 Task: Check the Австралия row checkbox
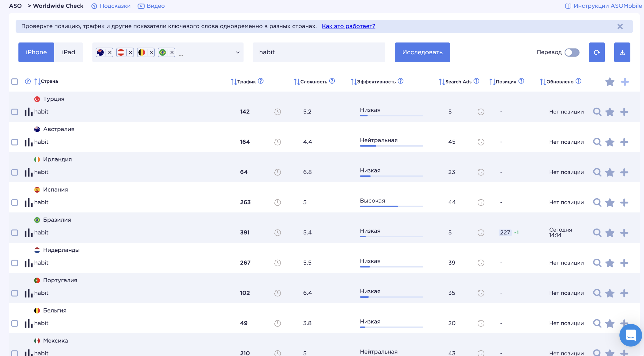[15, 142]
